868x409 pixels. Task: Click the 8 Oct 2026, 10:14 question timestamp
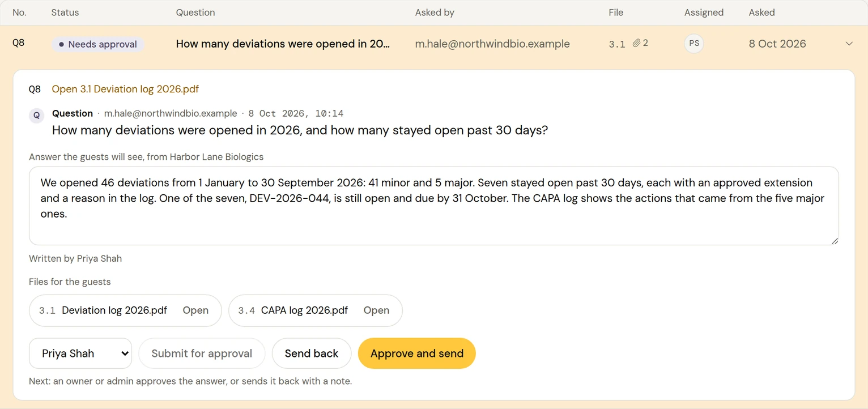[296, 113]
